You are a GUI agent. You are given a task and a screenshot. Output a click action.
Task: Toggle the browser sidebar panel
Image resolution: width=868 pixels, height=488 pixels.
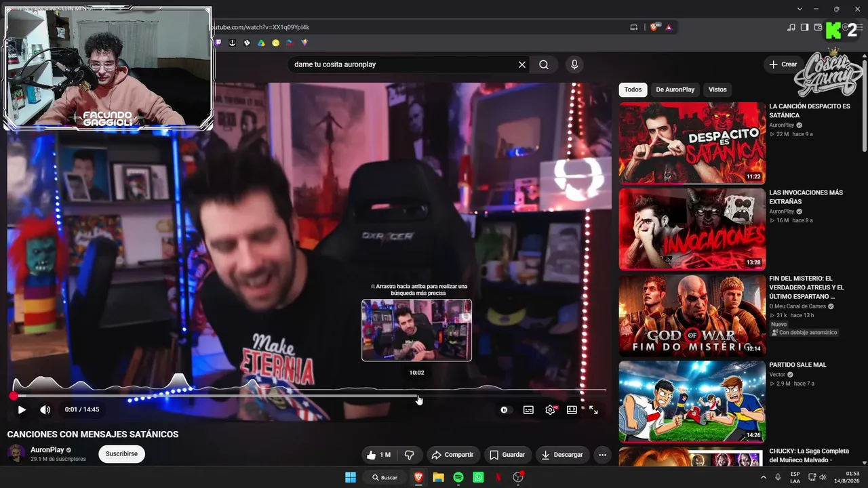click(804, 27)
